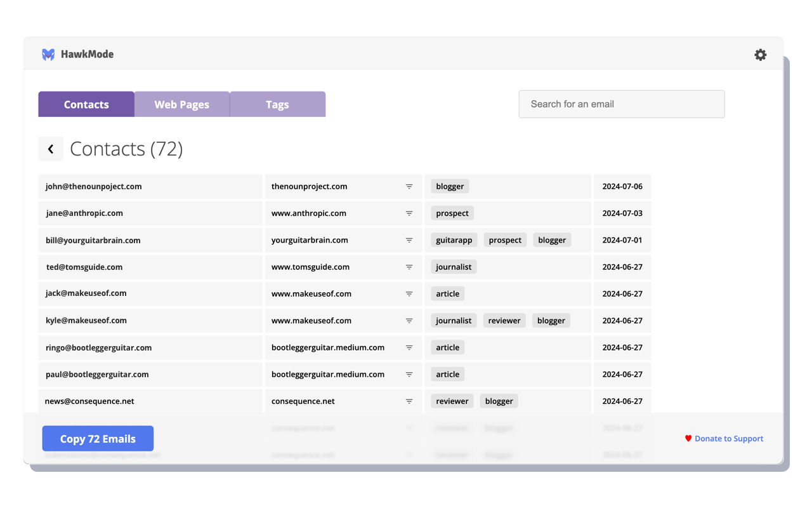Click the Copy 72 Emails button
The width and height of the screenshot is (812, 508).
[98, 438]
